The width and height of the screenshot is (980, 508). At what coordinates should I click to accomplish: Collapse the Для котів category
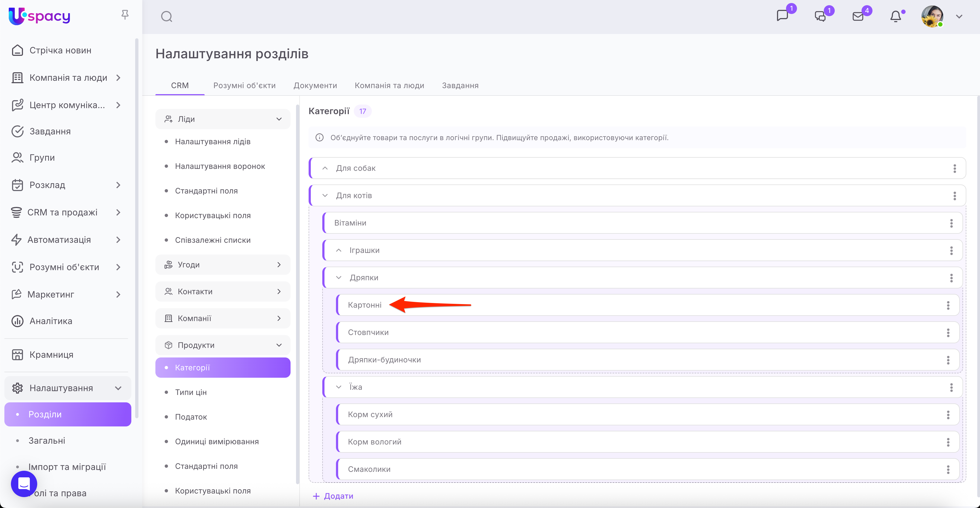(x=325, y=196)
